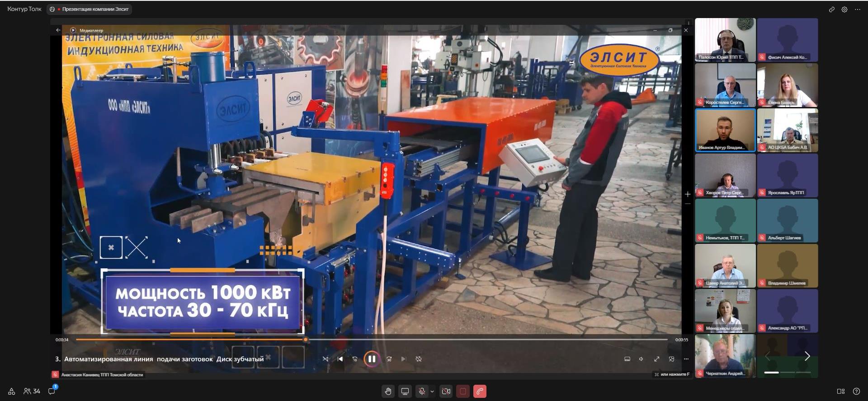Toggle shuffle in the media player
868x401 pixels.
[x=325, y=359]
